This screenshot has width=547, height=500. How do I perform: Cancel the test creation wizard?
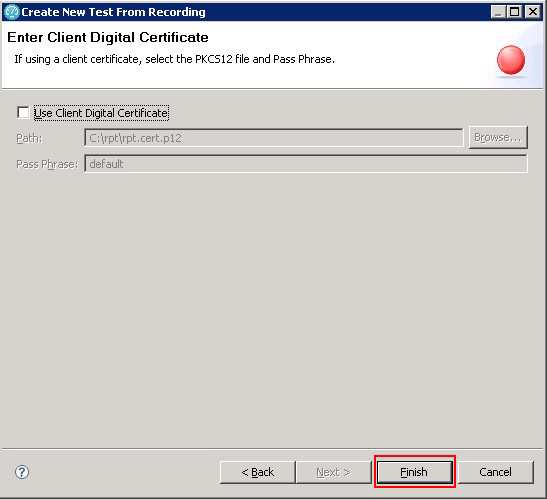pos(495,472)
